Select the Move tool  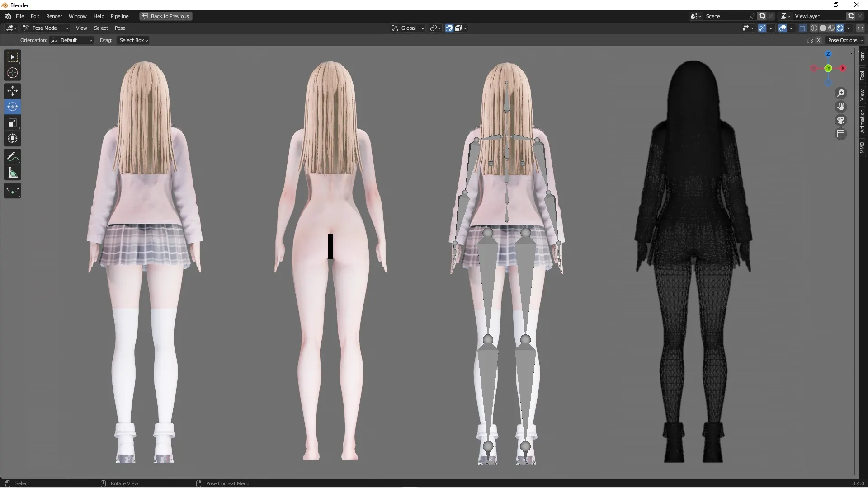click(x=12, y=90)
